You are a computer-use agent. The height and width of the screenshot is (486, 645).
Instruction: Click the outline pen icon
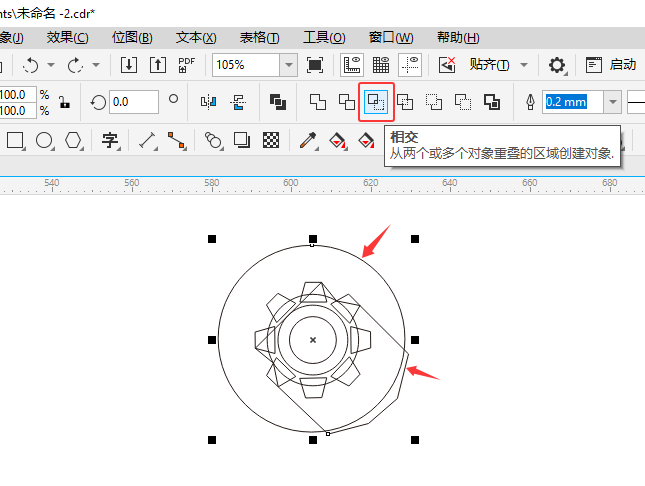[530, 102]
